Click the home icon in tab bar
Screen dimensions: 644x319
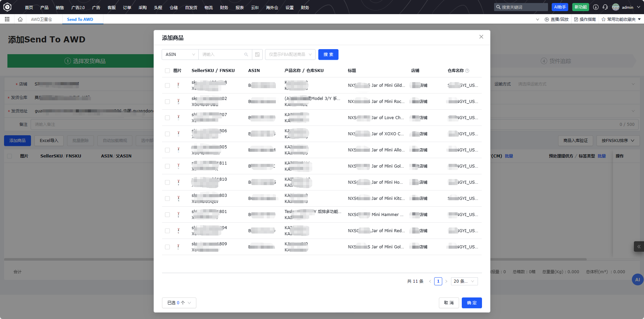[20, 20]
